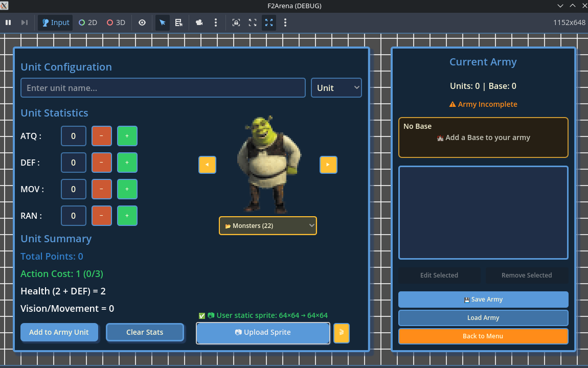
Task: Show the previous sprite with left arrow
Action: coord(208,165)
